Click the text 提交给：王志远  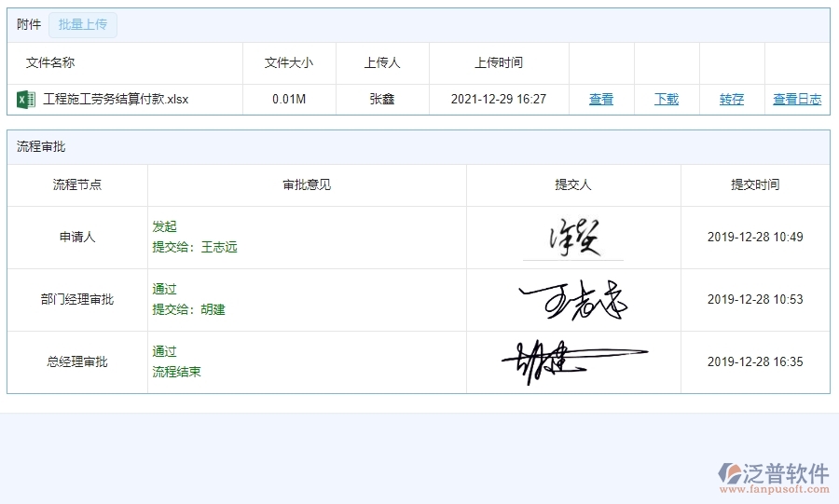(x=195, y=248)
